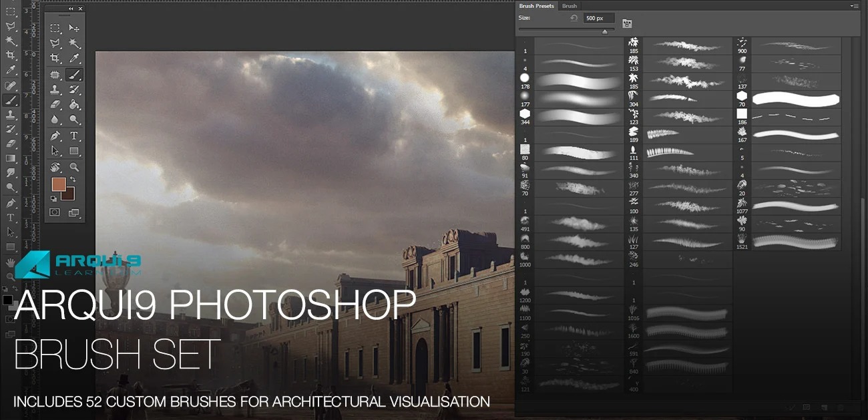Switch to the Brush tab

[x=570, y=6]
